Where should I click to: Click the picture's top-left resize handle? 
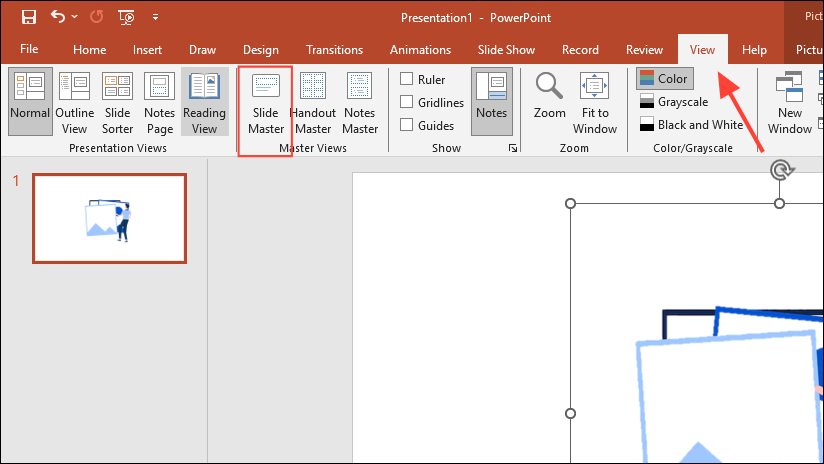click(x=570, y=203)
